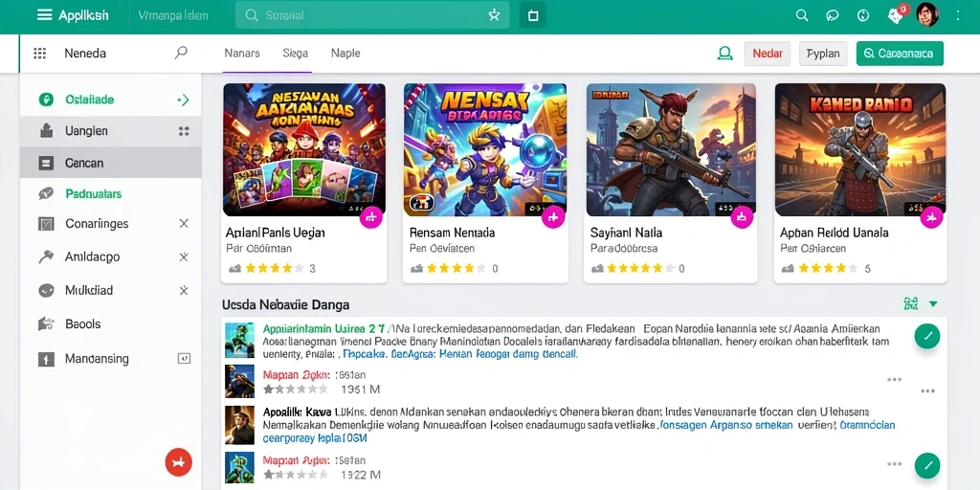
Task: Open search via top-right magnifier icon
Action: coord(802,15)
